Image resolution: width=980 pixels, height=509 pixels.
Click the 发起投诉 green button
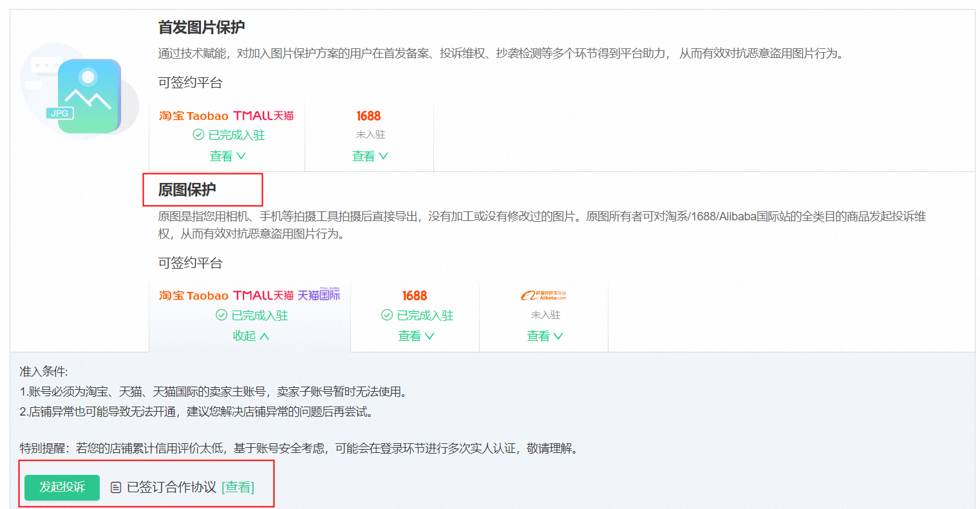pos(62,487)
